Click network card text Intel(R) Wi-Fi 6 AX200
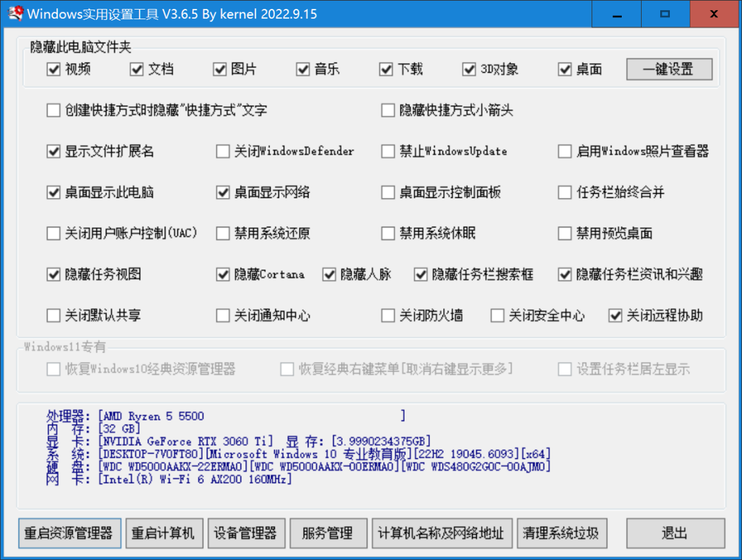Screen dimensions: 742x560 pyautogui.click(x=172, y=480)
